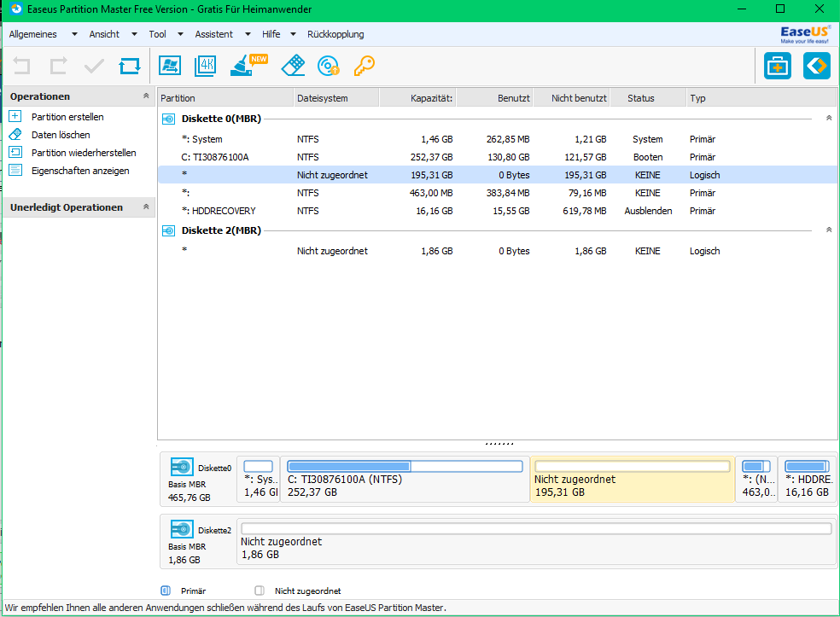Click the key license icon

pyautogui.click(x=364, y=66)
